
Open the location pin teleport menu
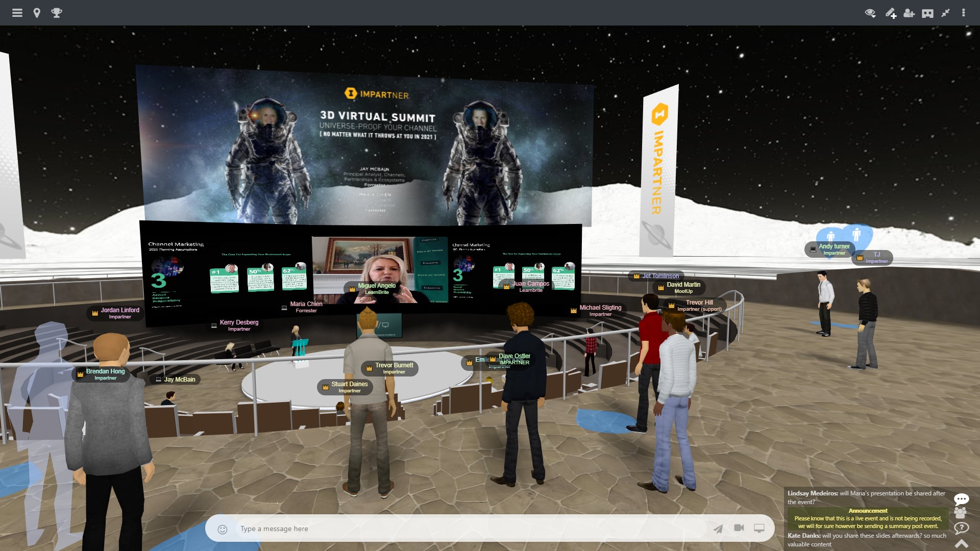[x=37, y=13]
